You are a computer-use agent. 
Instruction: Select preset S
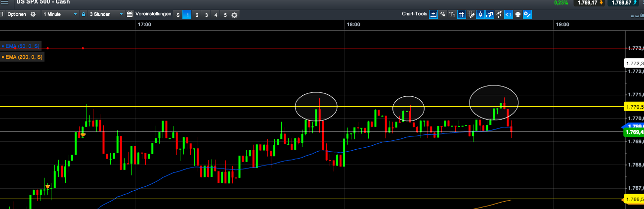click(x=178, y=15)
